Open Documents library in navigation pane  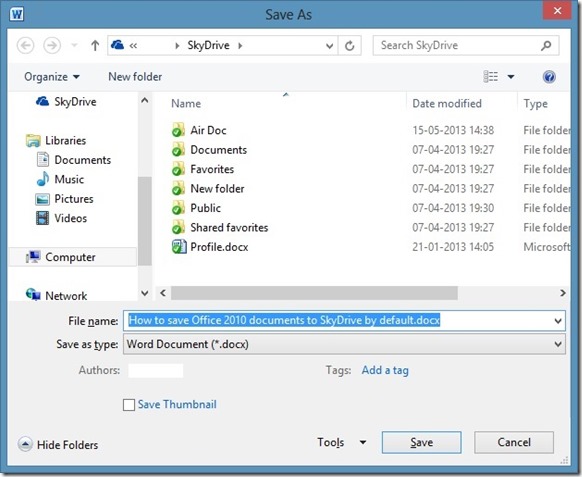(x=74, y=160)
